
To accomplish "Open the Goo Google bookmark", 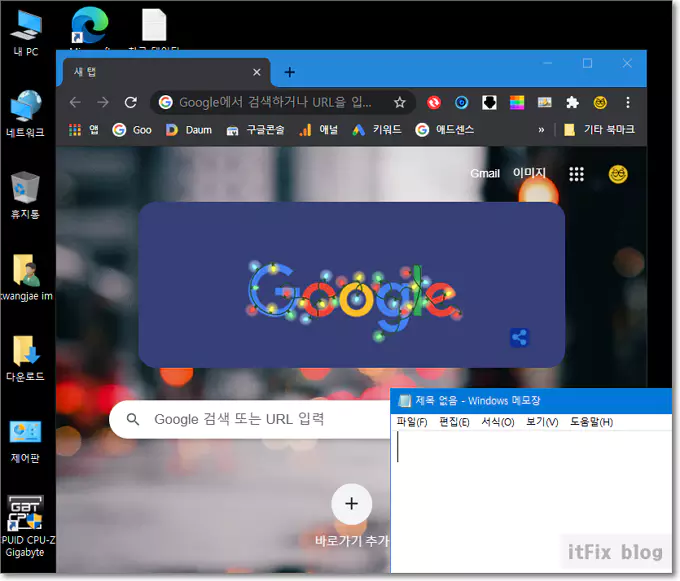I will pyautogui.click(x=131, y=130).
